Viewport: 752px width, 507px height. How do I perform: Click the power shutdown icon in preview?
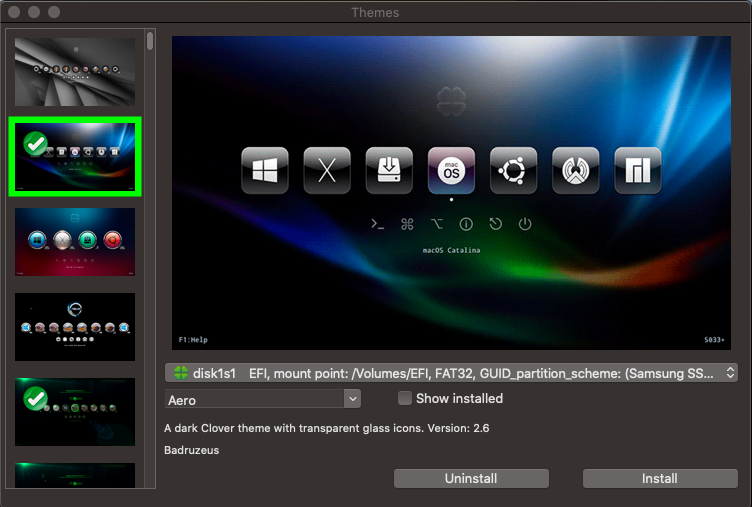[x=525, y=224]
